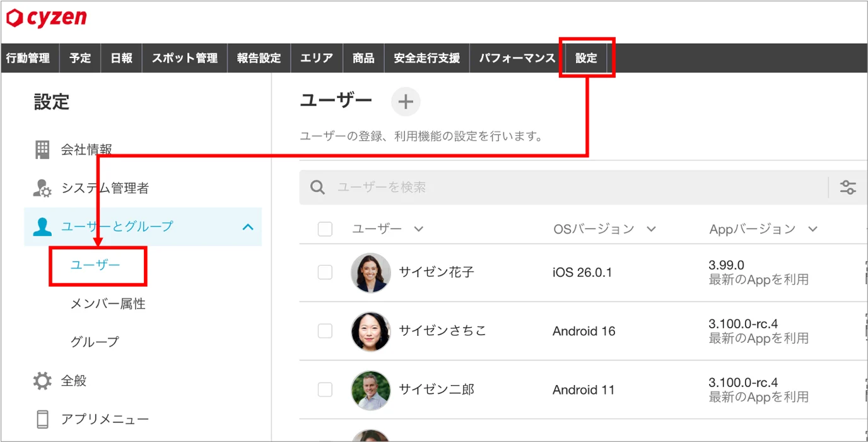Image resolution: width=868 pixels, height=442 pixels.
Task: Open filter options slider icon
Action: pos(848,188)
